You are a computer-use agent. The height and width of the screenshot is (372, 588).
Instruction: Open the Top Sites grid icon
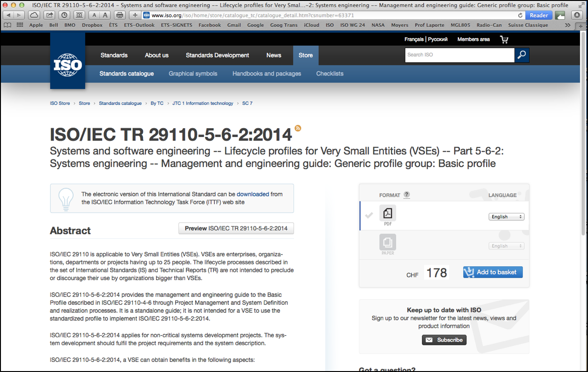click(20, 25)
